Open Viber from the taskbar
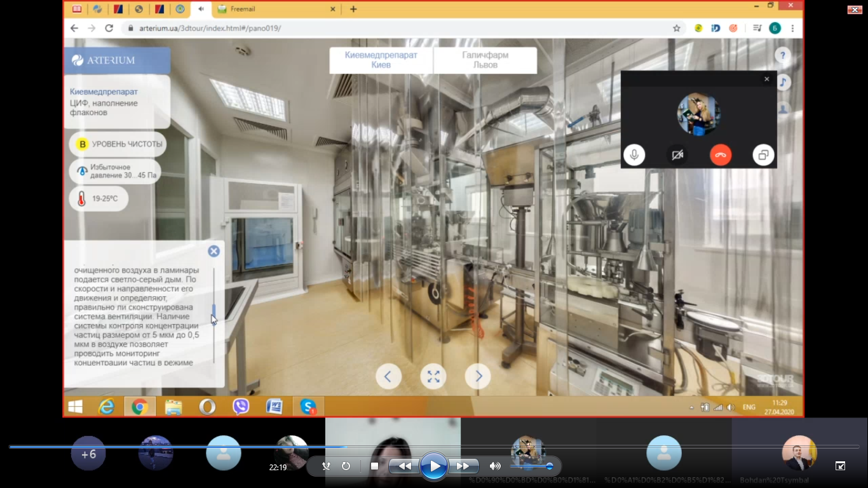Image resolution: width=868 pixels, height=488 pixels. pyautogui.click(x=241, y=407)
